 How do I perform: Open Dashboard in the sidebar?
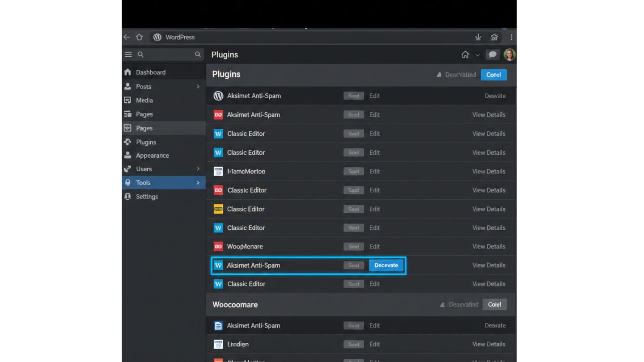pyautogui.click(x=151, y=72)
